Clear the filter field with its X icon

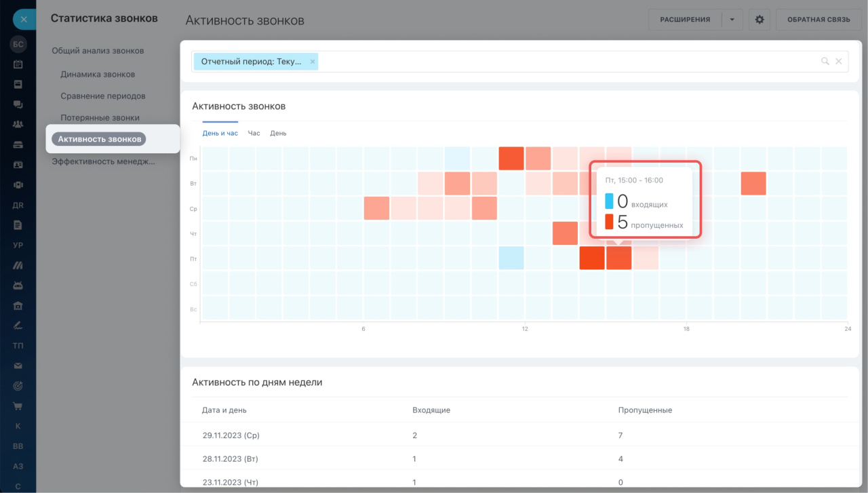(839, 61)
